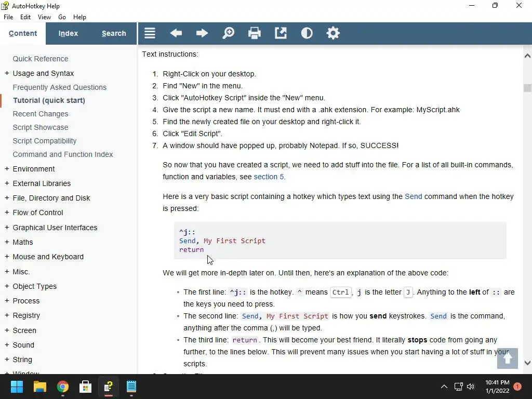Select the Misc. tree item
Screen dimensions: 532x399
coord(21,272)
